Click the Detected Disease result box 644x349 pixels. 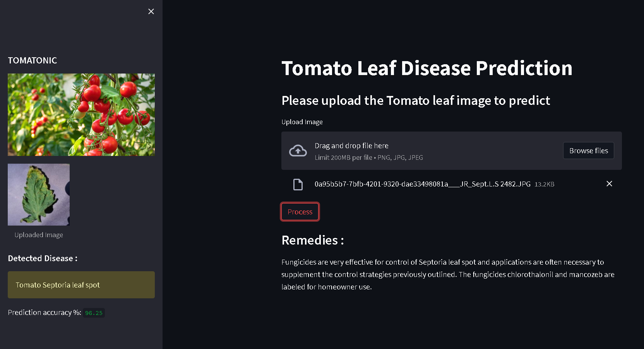[x=81, y=285]
